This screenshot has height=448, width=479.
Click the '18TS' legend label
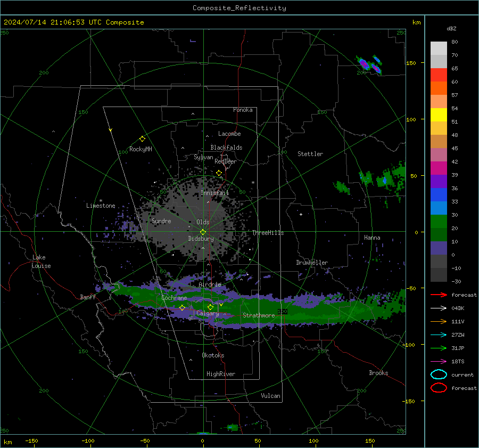tap(458, 362)
